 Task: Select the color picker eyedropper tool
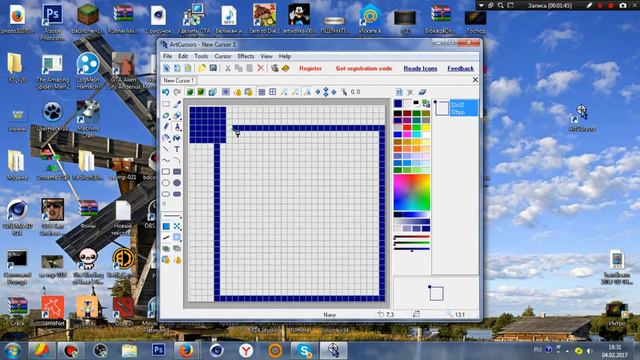click(x=177, y=104)
